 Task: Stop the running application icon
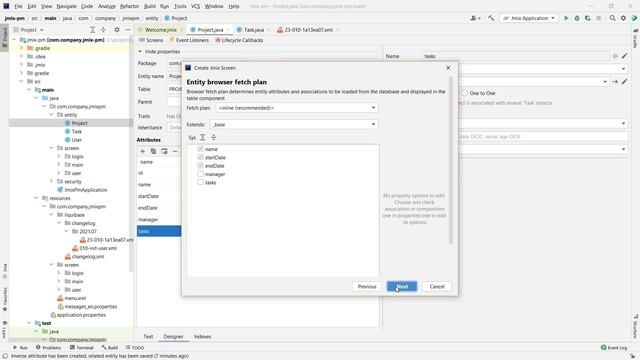[598, 18]
